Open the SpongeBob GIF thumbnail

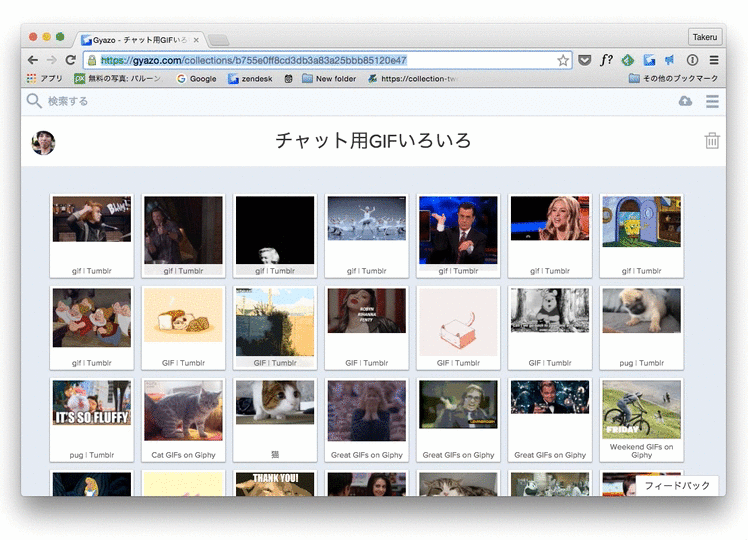(641, 236)
